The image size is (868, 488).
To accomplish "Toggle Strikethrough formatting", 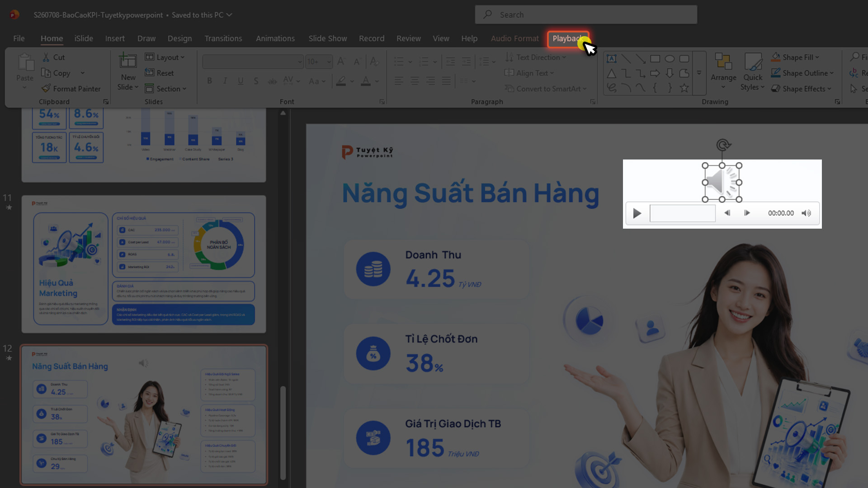I will coord(272,81).
